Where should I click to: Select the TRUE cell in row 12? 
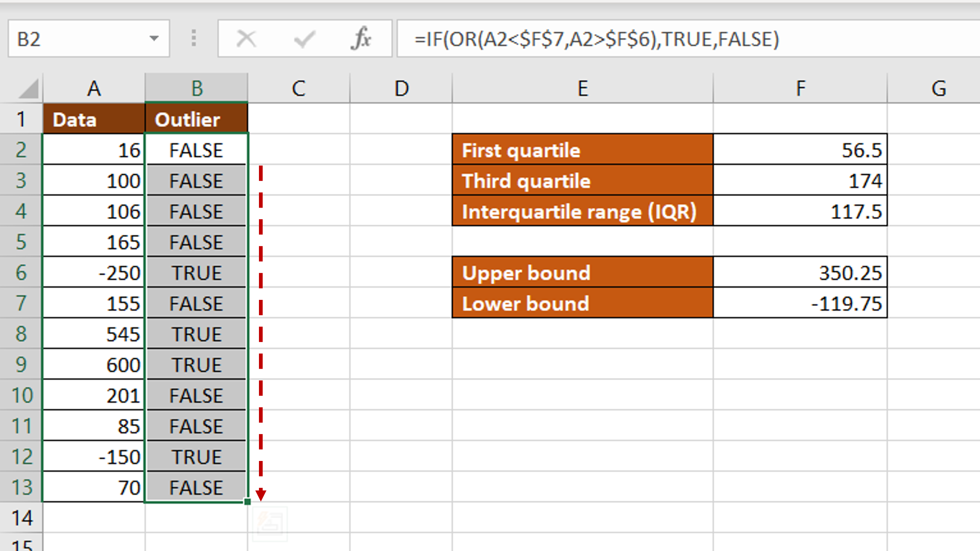click(x=196, y=456)
